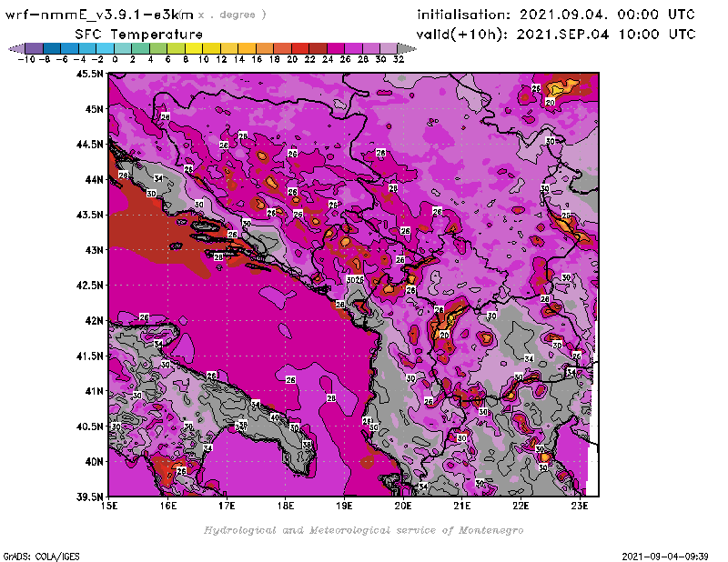Click the 40.5N latitude axis label
Viewport: 728px width, 562px height.
click(90, 427)
